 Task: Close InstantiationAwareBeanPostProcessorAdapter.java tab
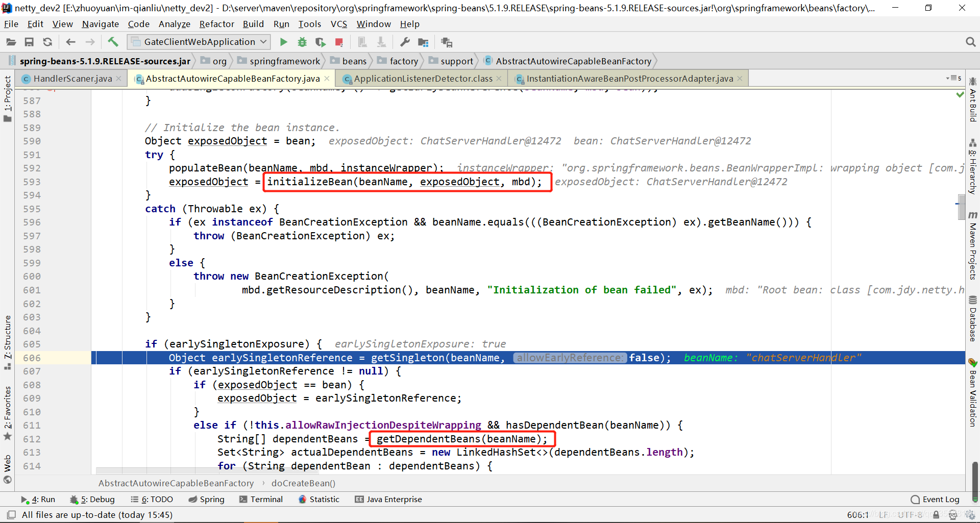coord(740,79)
